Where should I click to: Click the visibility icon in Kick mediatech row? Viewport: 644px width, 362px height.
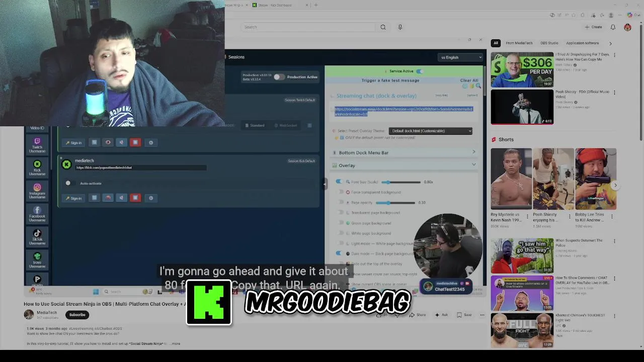click(x=108, y=198)
